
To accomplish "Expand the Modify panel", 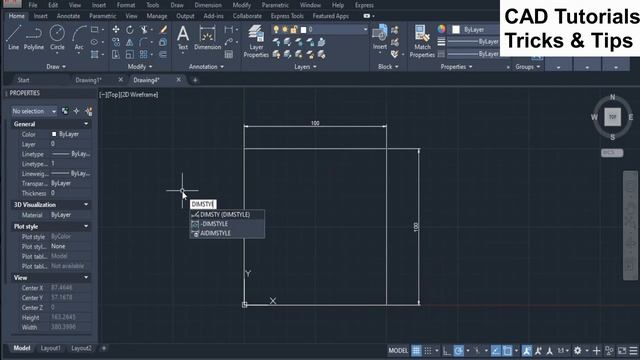I will [140, 67].
